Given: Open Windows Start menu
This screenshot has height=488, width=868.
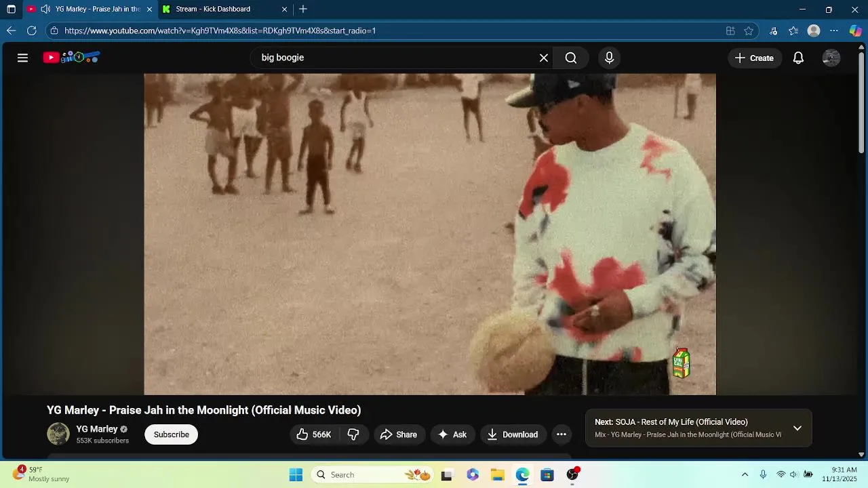Looking at the screenshot, I should [x=296, y=474].
